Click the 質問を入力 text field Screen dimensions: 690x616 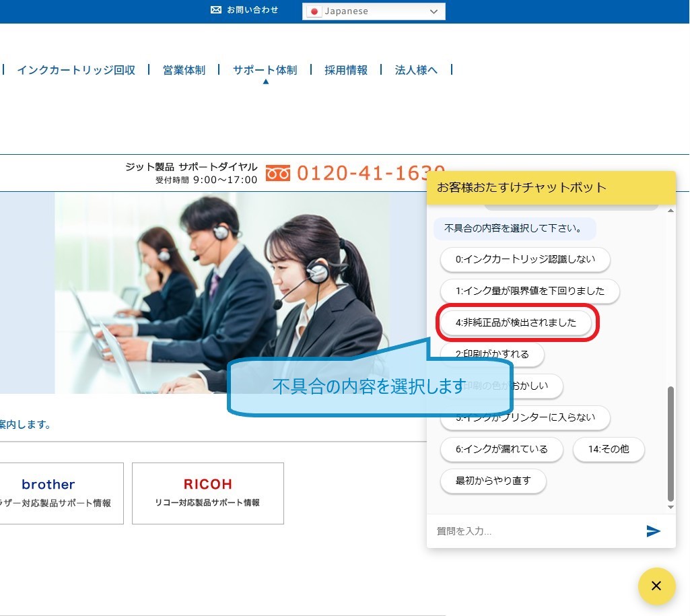(535, 531)
